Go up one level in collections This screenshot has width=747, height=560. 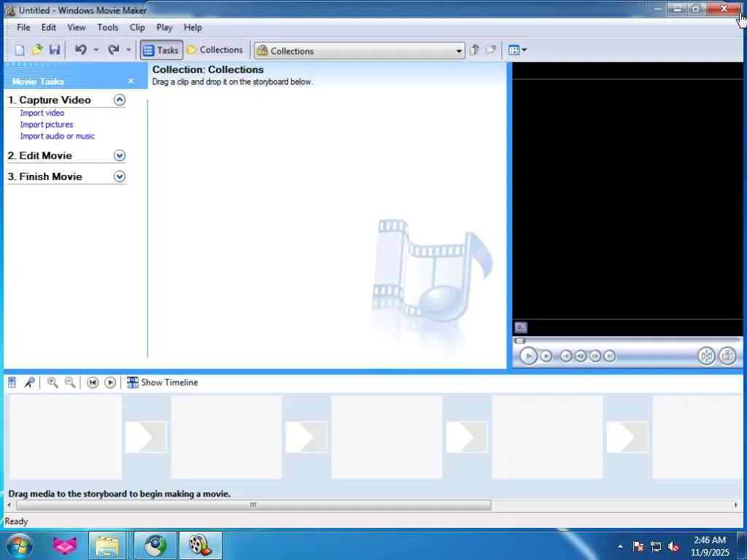[474, 50]
